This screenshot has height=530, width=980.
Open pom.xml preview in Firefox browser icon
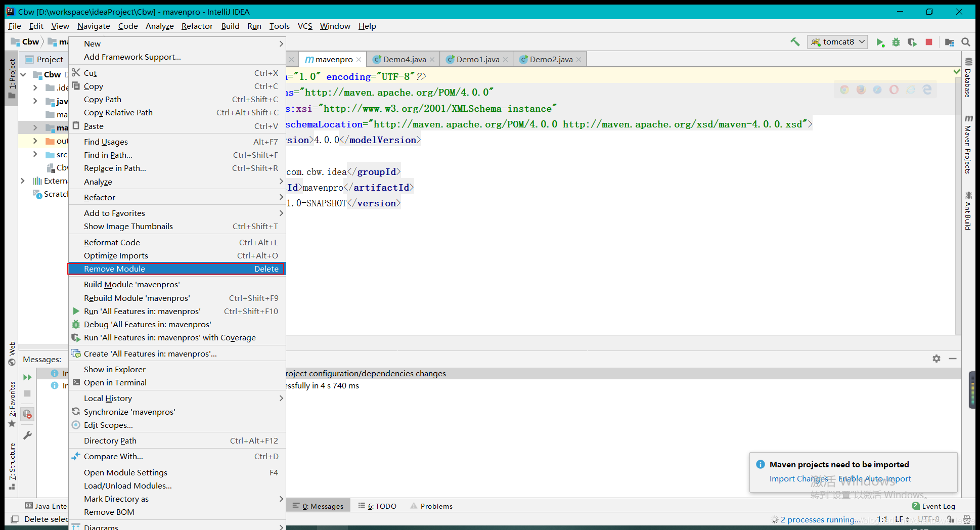point(861,90)
